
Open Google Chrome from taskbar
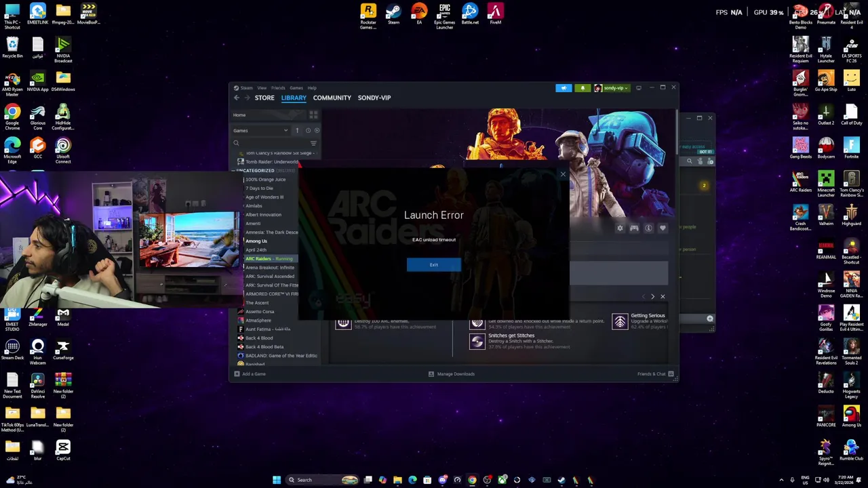point(472,480)
